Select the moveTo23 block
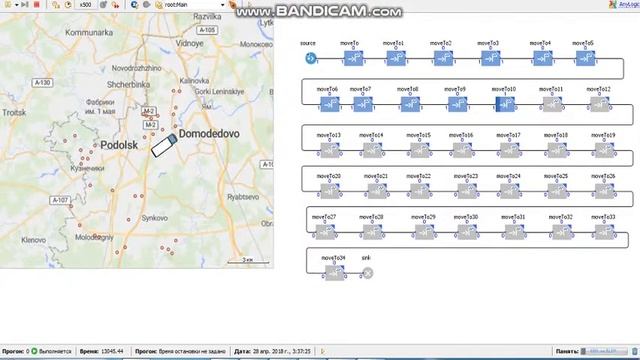Screen dimensions: 640x360 [x=467, y=191]
